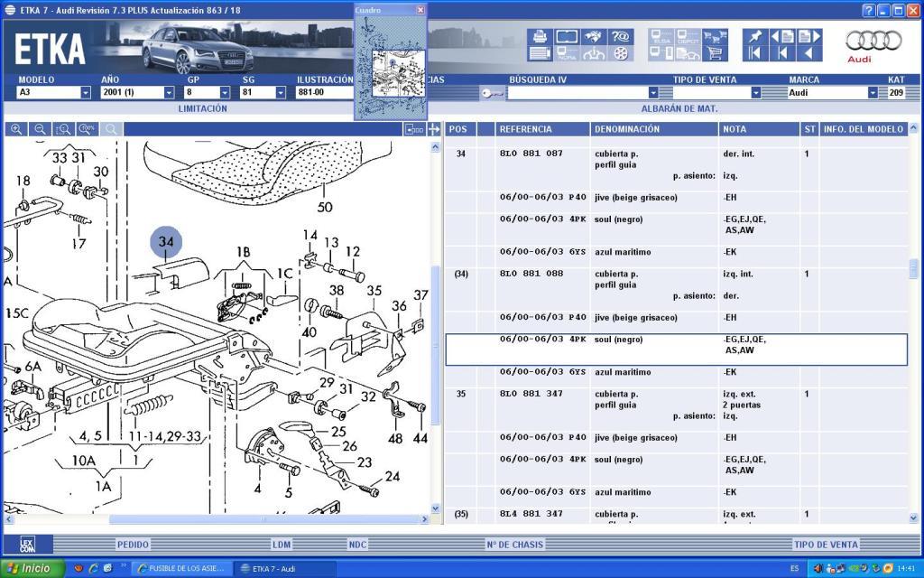
Task: Zoom in on the illustration
Action: 16,129
